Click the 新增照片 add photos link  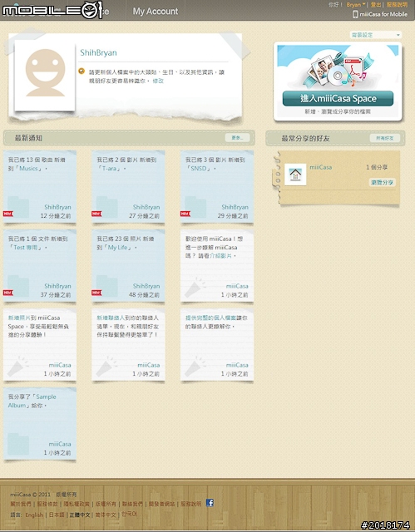click(x=19, y=318)
